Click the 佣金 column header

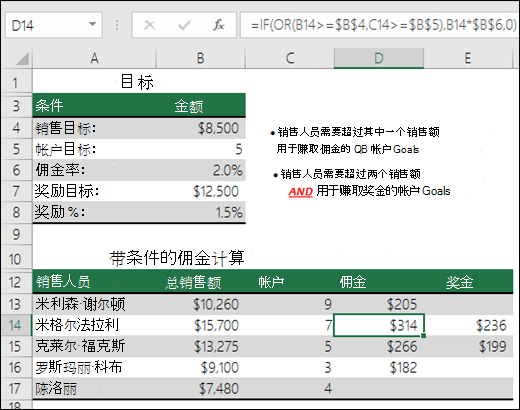click(x=379, y=282)
